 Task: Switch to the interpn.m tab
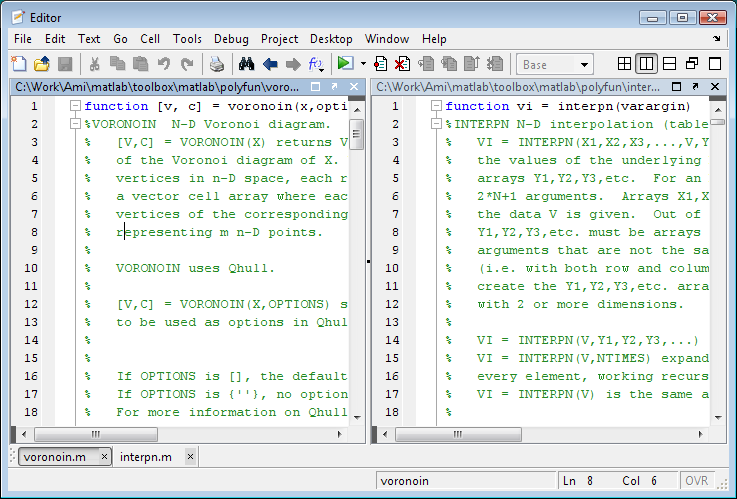(x=145, y=457)
